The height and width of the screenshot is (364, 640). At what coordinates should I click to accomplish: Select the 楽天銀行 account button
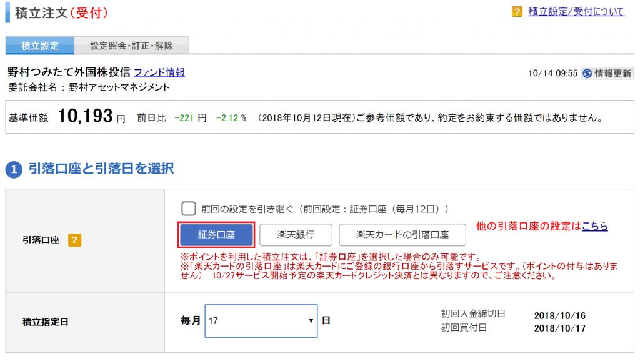click(296, 234)
